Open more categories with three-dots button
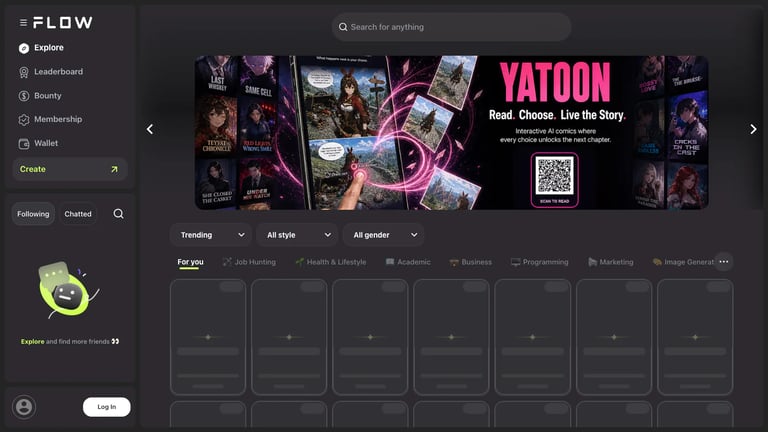 [723, 262]
